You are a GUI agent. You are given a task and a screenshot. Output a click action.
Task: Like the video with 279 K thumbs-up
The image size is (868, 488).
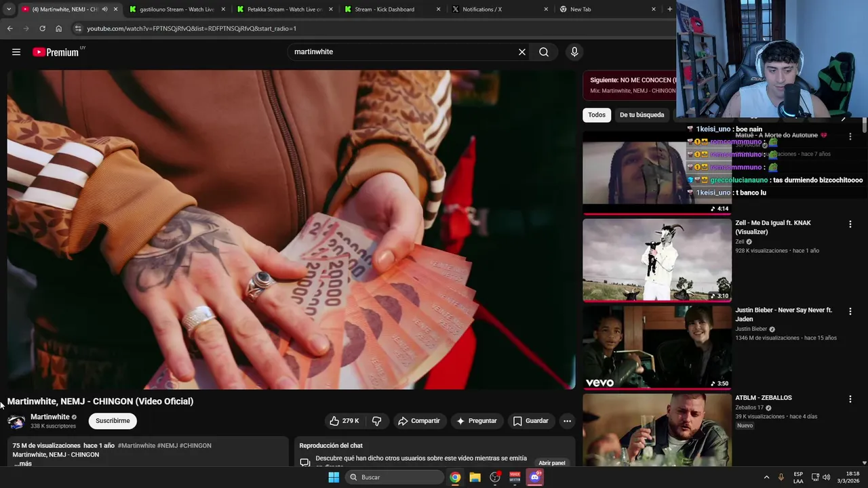point(344,421)
